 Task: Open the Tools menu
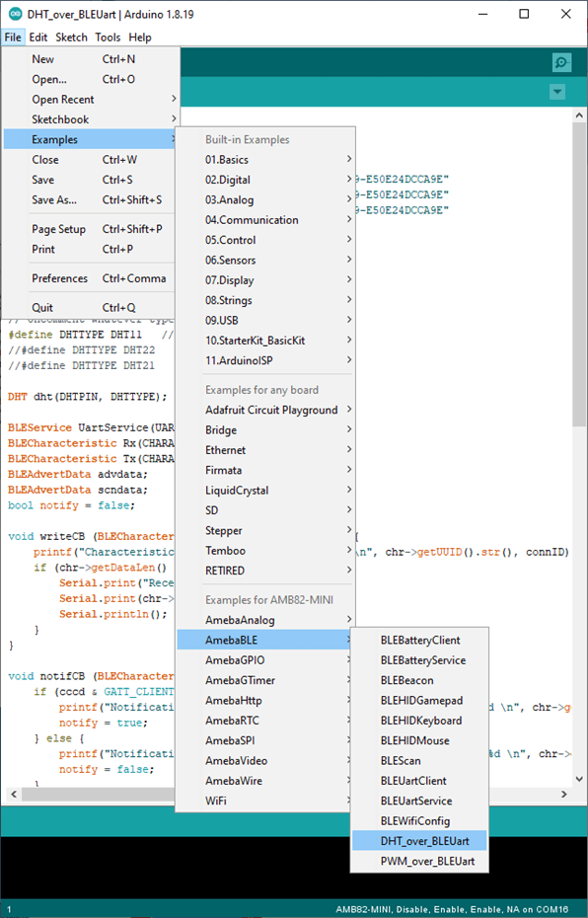pos(108,37)
